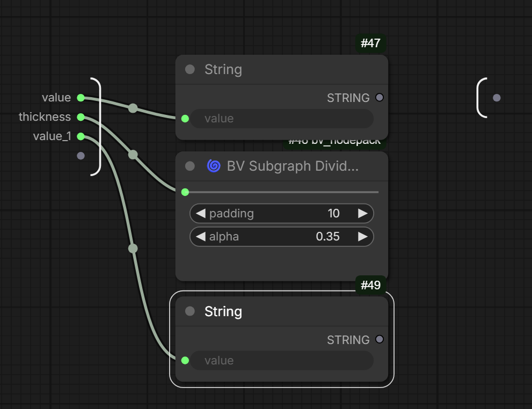Select the thickness subgraph input connector
The height and width of the screenshot is (409, 532).
pos(81,117)
